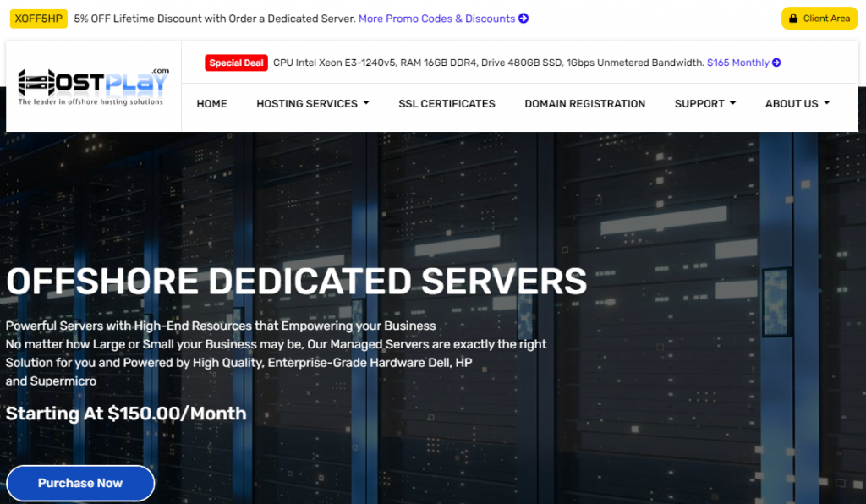Expand the About Us dropdown
The image size is (866, 504).
click(x=797, y=104)
